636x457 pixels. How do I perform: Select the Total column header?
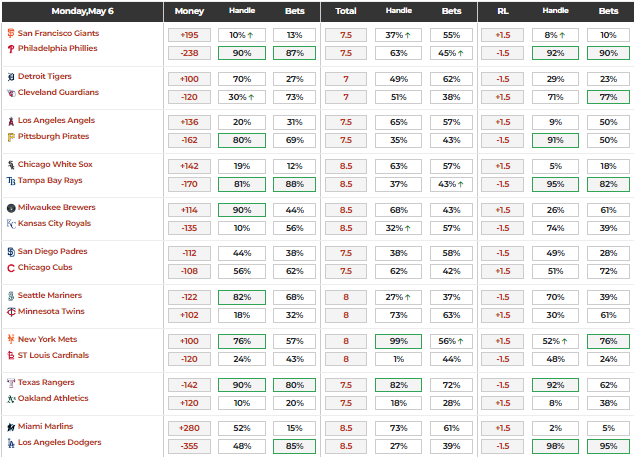coord(346,12)
